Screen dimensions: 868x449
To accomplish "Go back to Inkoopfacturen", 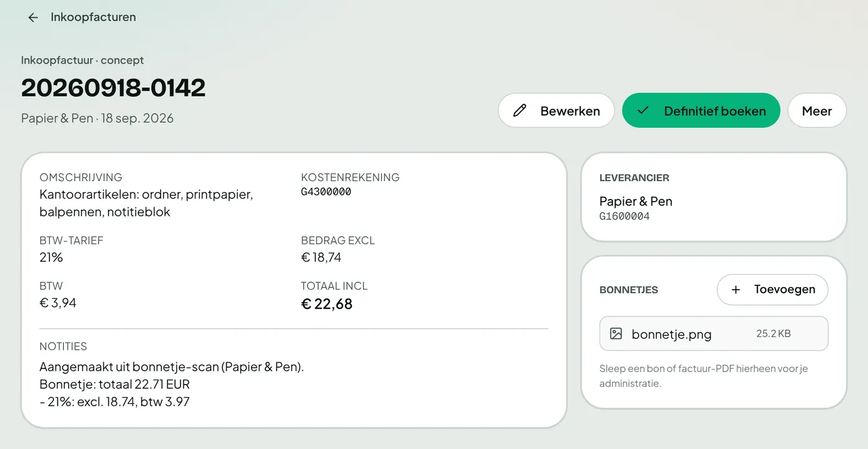I will (93, 17).
